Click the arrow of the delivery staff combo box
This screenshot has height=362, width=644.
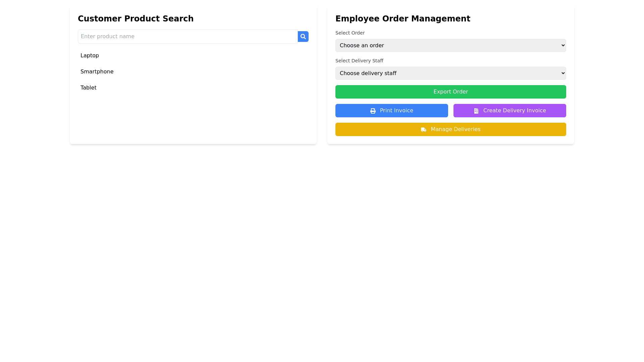coord(563,73)
